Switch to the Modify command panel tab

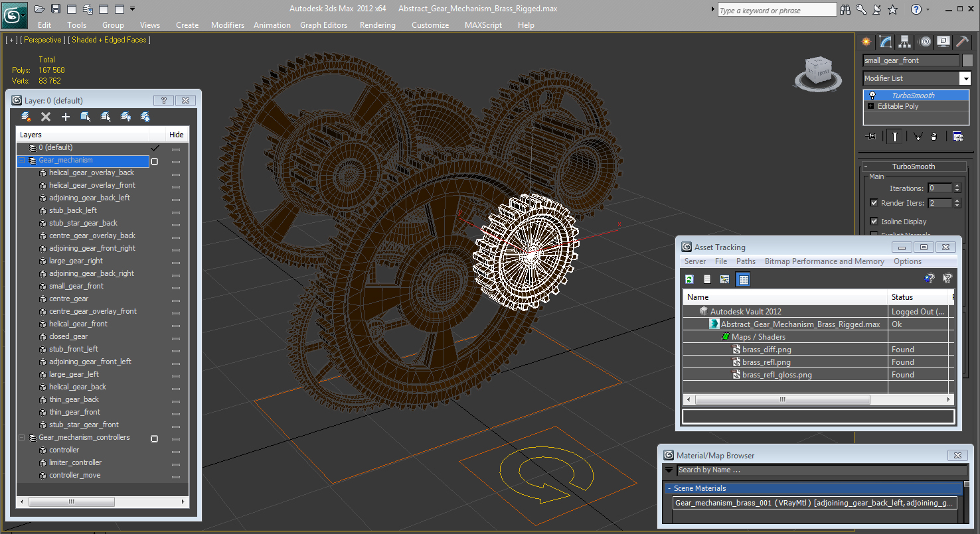[x=886, y=42]
